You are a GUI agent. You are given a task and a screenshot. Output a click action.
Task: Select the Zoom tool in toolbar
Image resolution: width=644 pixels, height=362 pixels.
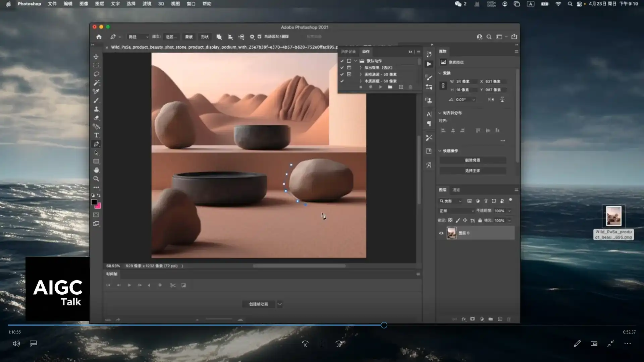(96, 179)
